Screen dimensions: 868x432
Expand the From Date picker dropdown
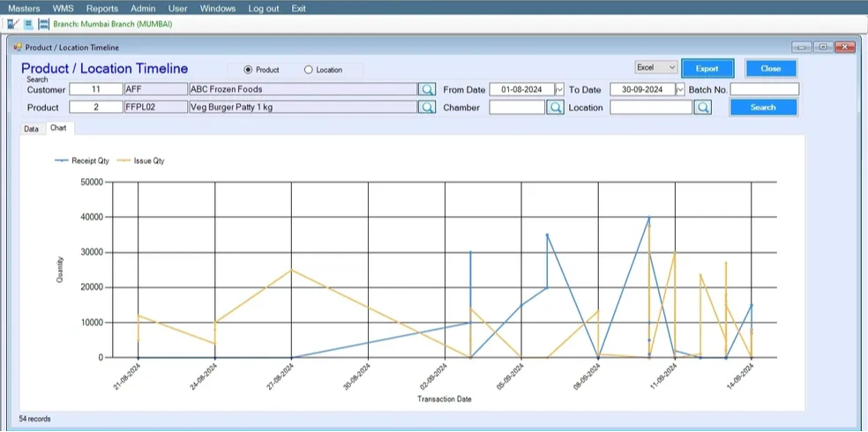click(x=559, y=90)
